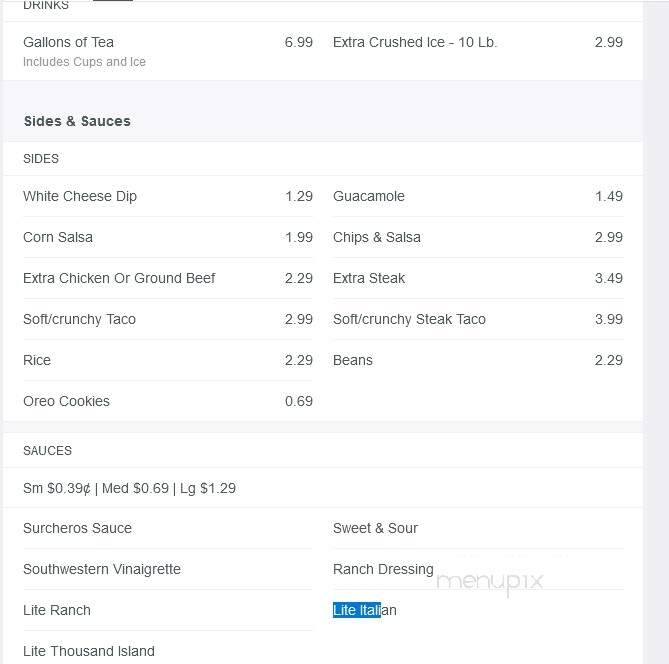The height and width of the screenshot is (664, 669).
Task: Select Surcheros Sauce
Action: [77, 528]
